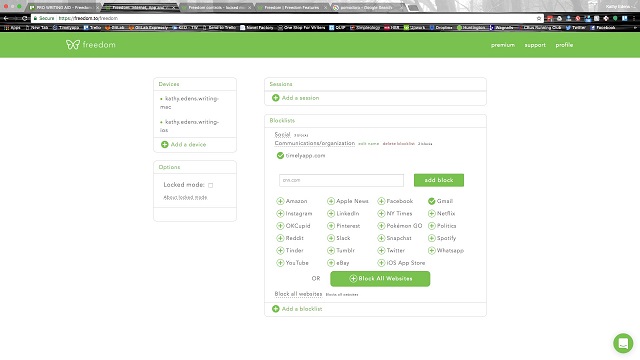
Task: Open the chat support bubble
Action: tap(623, 343)
